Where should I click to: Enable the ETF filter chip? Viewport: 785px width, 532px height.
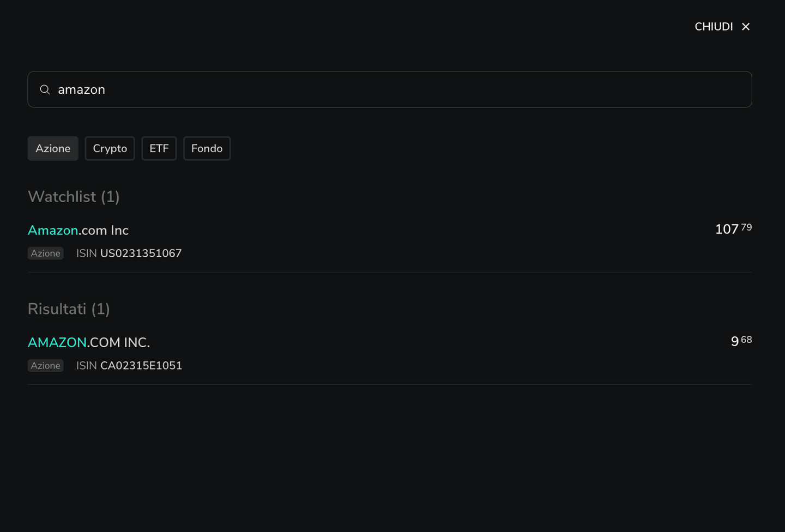pos(159,148)
